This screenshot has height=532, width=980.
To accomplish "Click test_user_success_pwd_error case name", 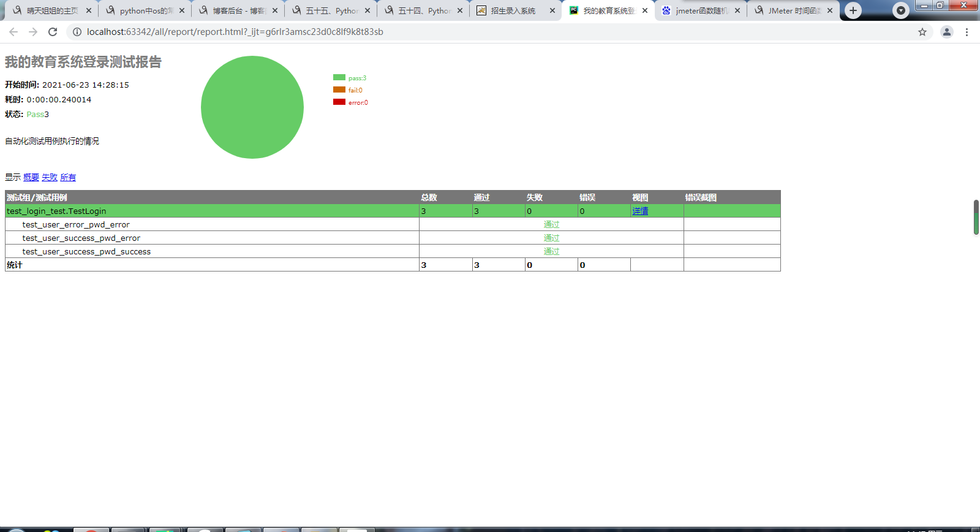I will [81, 238].
